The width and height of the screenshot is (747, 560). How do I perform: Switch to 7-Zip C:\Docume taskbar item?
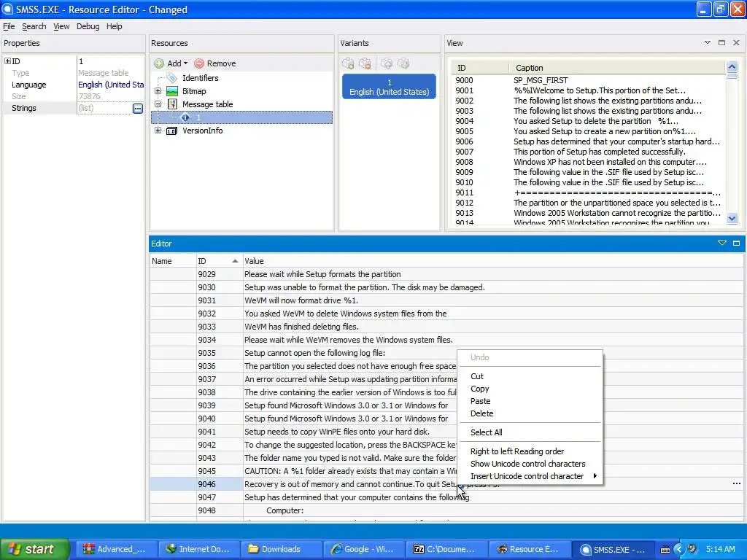tap(446, 549)
